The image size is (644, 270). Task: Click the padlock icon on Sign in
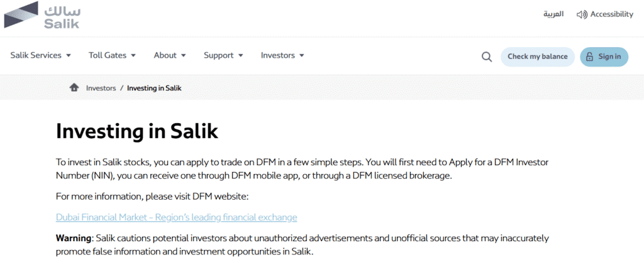(x=589, y=57)
